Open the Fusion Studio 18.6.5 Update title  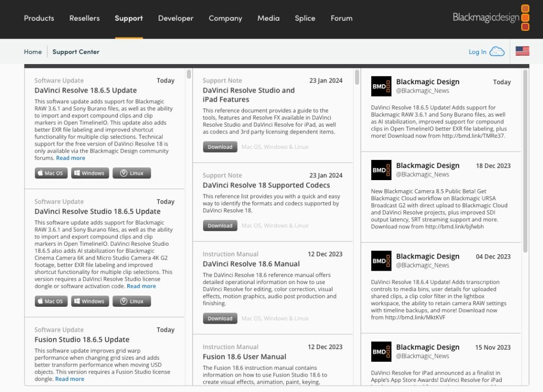pos(82,340)
